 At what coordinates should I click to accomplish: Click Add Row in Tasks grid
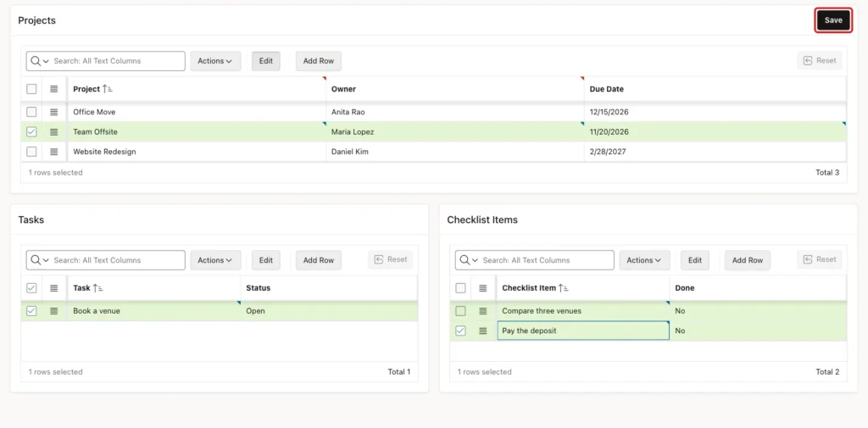pyautogui.click(x=319, y=260)
